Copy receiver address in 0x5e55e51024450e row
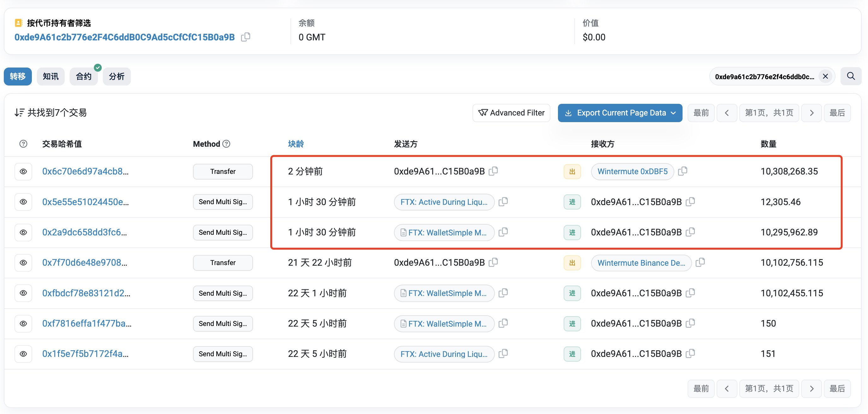The height and width of the screenshot is (414, 868). point(690,202)
